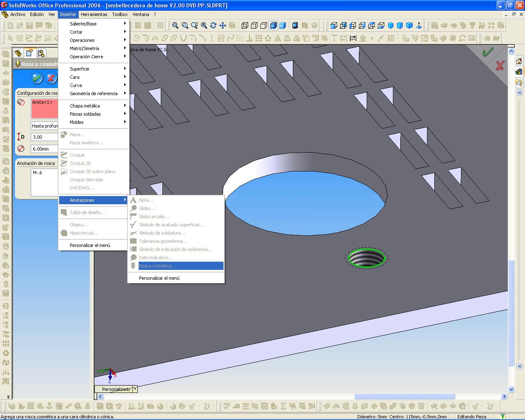525x420 pixels.
Task: Open the Toolbox menu
Action: [x=120, y=14]
